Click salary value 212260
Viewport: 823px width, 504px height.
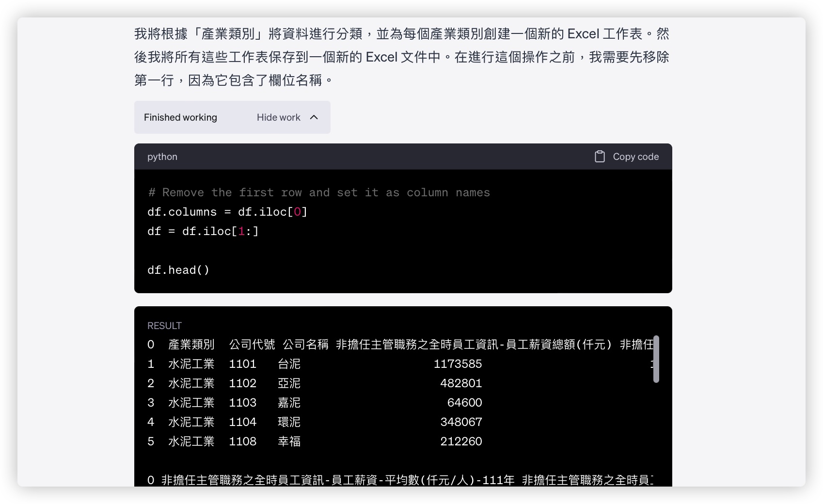(x=461, y=441)
